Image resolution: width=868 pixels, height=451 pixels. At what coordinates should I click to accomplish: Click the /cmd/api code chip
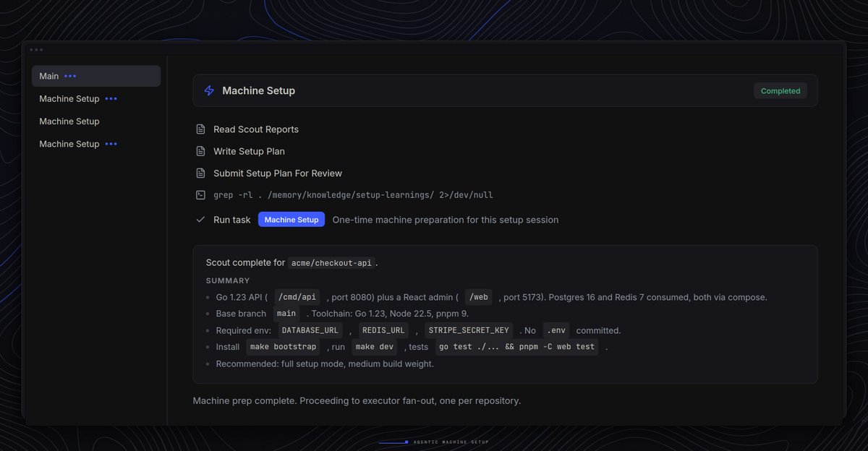297,297
